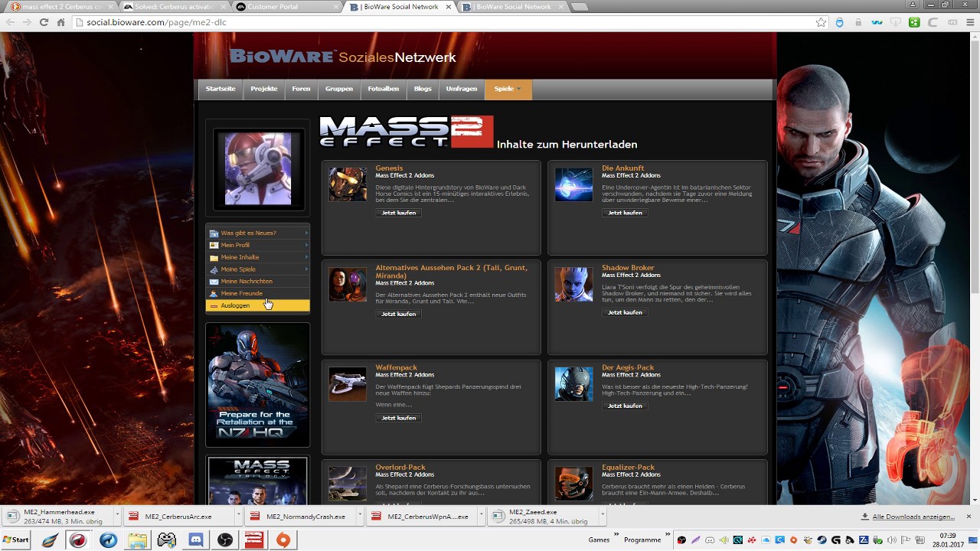The width and height of the screenshot is (980, 551).
Task: Open the Genesis DLC thumbnail
Action: coord(348,184)
